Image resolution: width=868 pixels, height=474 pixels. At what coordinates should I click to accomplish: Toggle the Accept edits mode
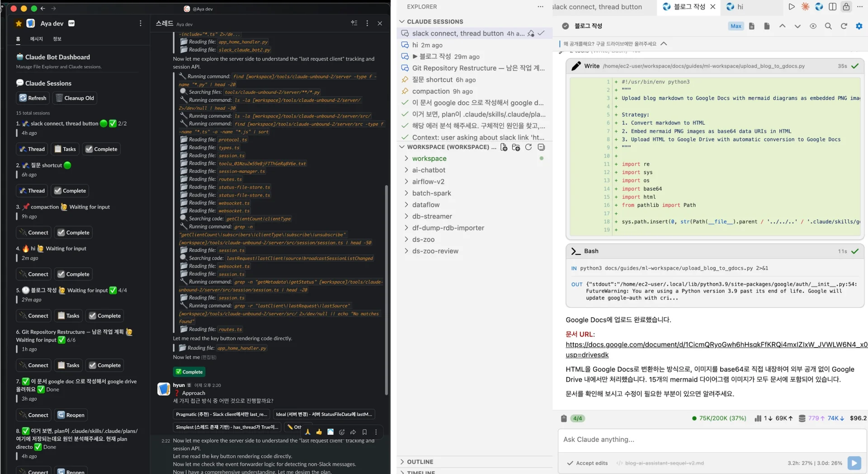(x=587, y=463)
